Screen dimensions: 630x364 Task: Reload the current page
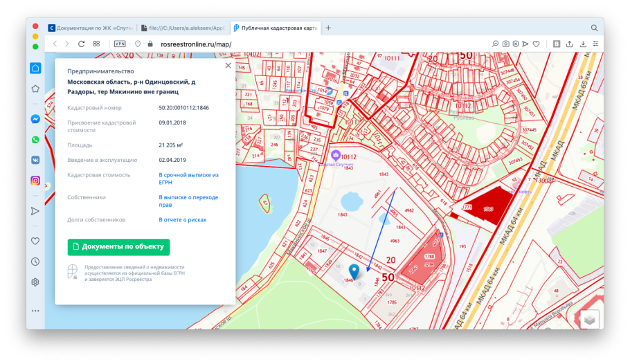(81, 44)
